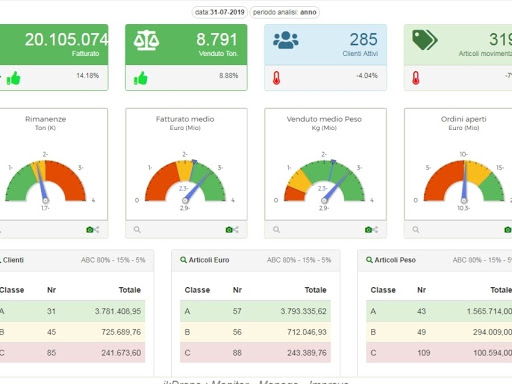Select class B row in Articoli Peso table
The image size is (512, 384).
[439, 332]
